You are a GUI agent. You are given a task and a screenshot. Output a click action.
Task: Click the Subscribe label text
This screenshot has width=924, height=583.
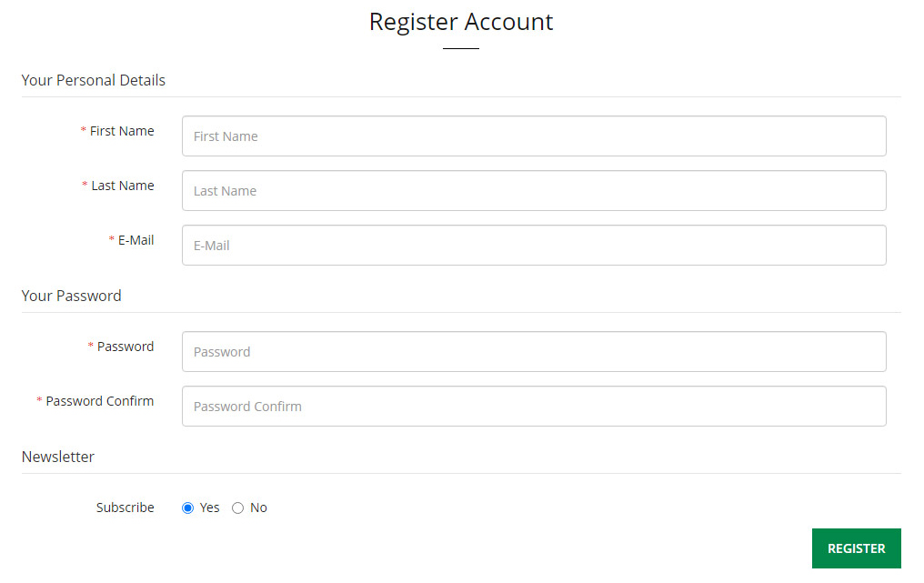pos(126,508)
